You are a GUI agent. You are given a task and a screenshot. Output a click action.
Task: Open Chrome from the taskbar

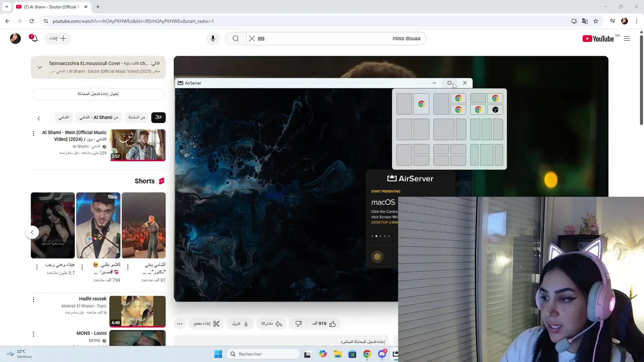point(367,354)
